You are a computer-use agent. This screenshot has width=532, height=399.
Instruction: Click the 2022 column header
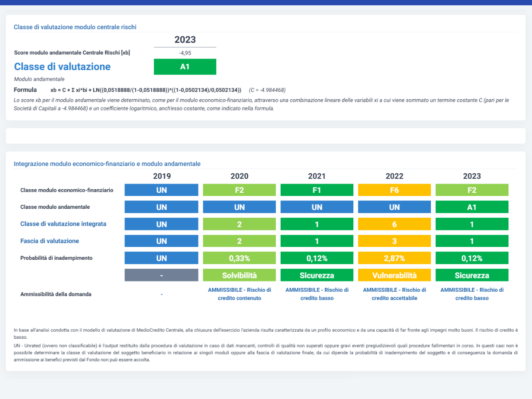click(395, 176)
